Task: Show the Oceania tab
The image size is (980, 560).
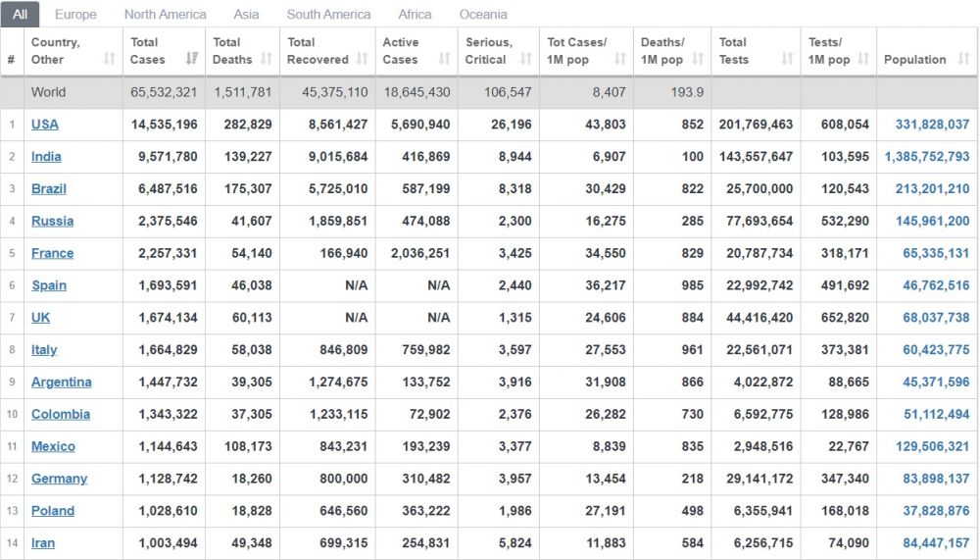Action: (483, 15)
